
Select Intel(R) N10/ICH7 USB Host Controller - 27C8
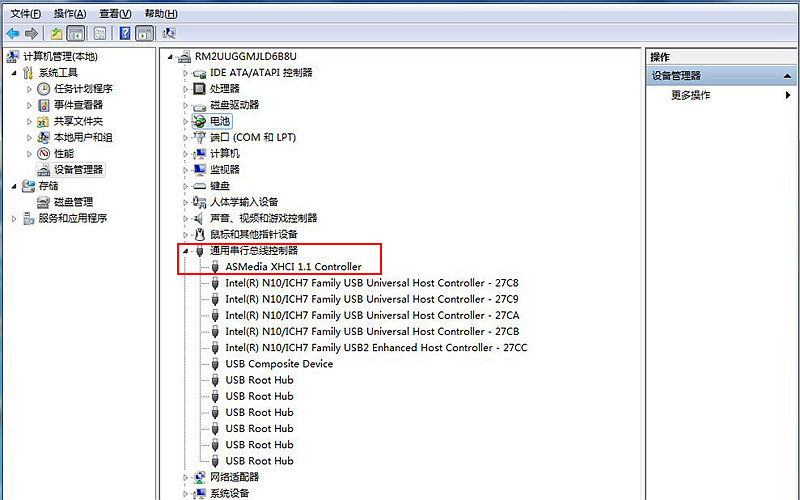[x=372, y=283]
